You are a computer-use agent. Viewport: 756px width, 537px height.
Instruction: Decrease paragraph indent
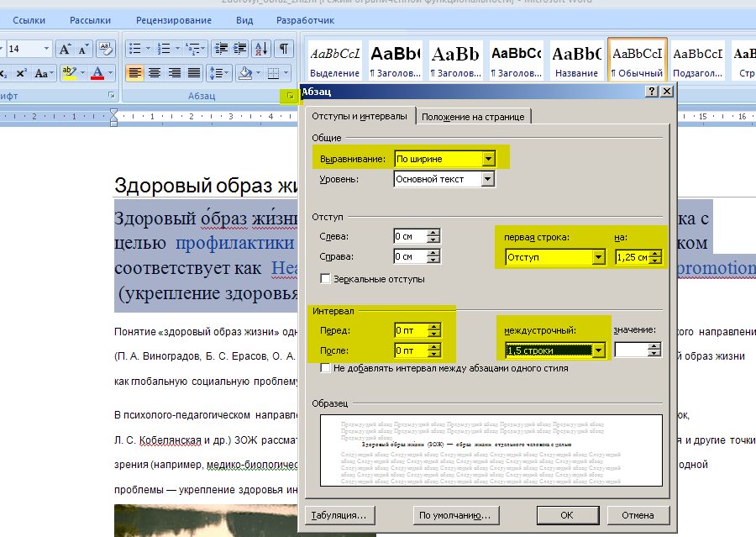pyautogui.click(x=221, y=49)
